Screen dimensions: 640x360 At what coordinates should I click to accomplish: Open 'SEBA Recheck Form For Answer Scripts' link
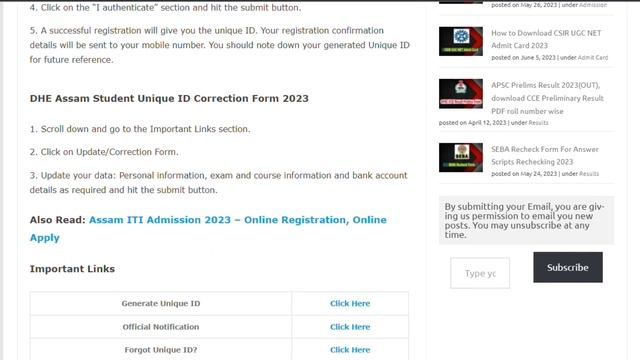(544, 156)
